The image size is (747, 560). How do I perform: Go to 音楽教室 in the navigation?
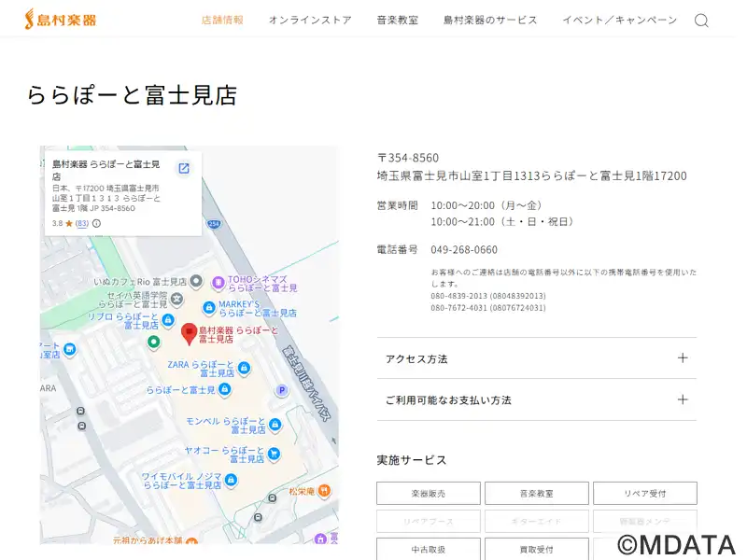[x=397, y=20]
